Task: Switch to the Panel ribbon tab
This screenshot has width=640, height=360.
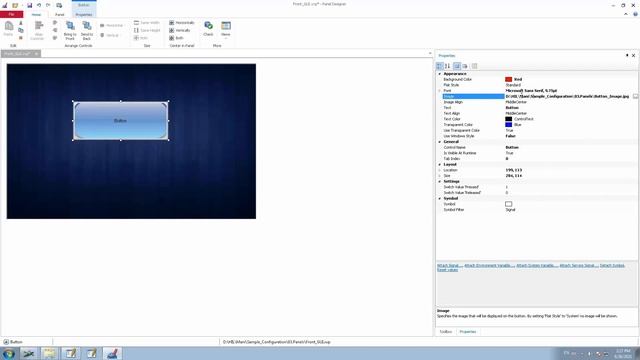Action: (60, 14)
